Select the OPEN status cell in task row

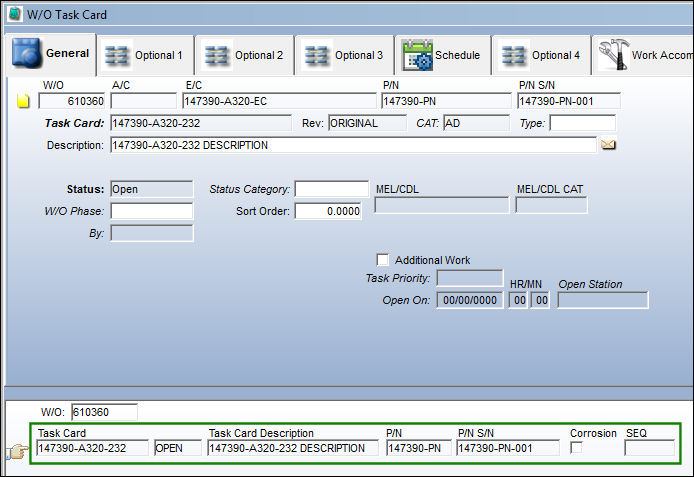tap(177, 448)
